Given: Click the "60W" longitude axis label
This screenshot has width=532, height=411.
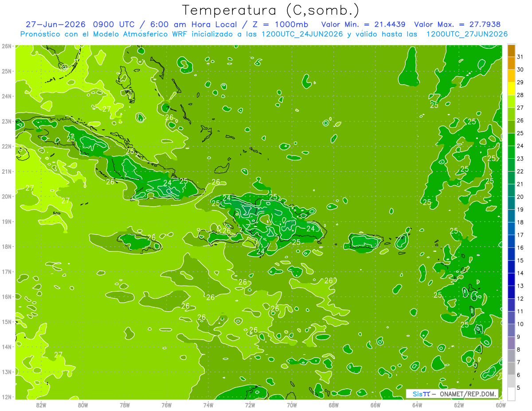Looking at the screenshot, I should coord(501,405).
